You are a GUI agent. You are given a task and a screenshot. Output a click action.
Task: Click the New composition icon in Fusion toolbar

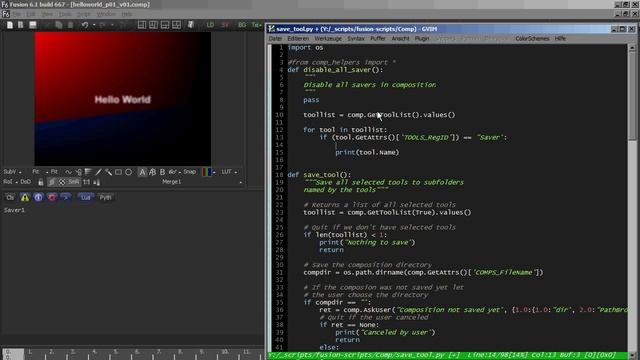pos(10,25)
